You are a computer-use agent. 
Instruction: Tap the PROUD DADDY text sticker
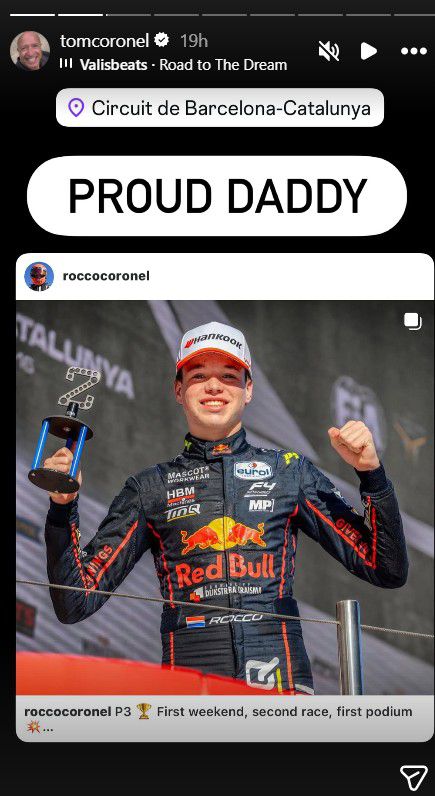coord(217,196)
